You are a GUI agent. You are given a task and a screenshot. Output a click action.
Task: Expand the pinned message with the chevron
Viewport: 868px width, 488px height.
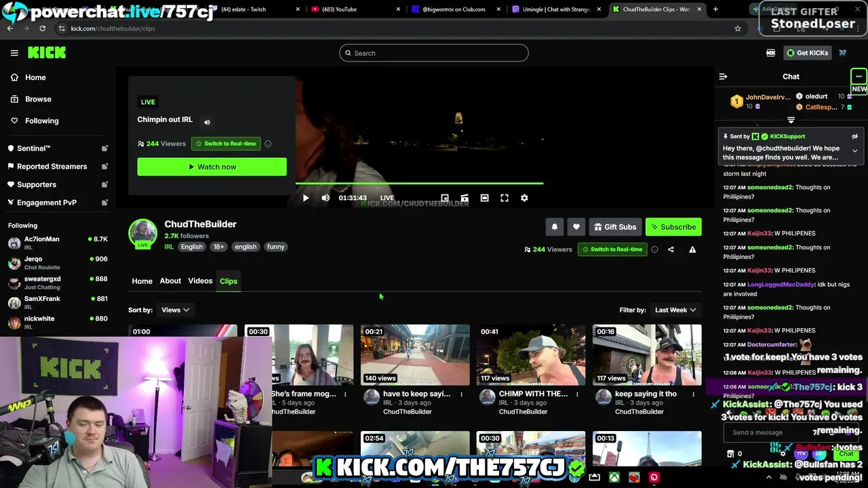tap(854, 151)
